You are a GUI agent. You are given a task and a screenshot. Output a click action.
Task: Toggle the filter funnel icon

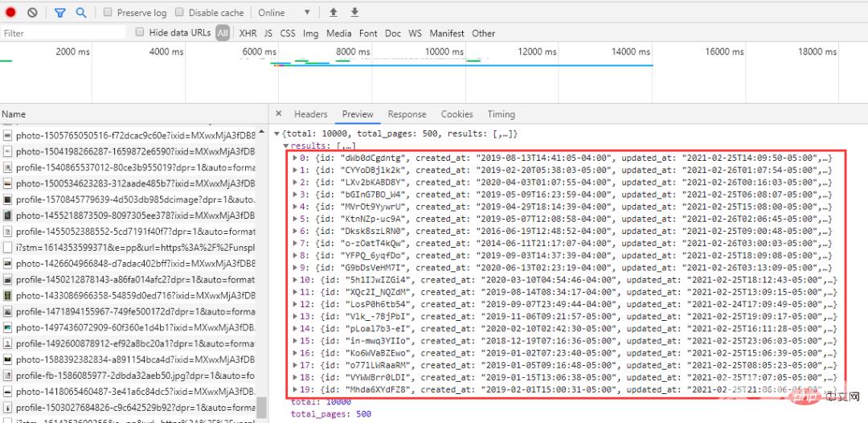(60, 13)
